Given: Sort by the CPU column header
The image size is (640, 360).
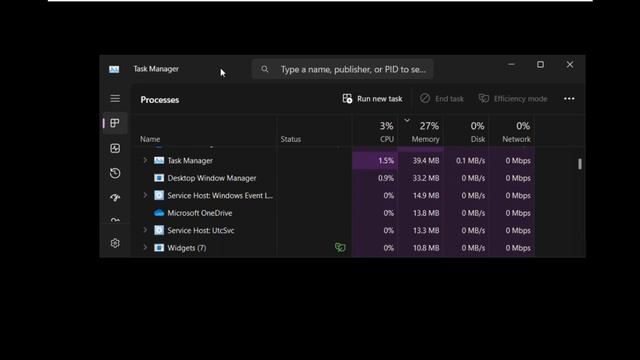Looking at the screenshot, I should pyautogui.click(x=376, y=131).
